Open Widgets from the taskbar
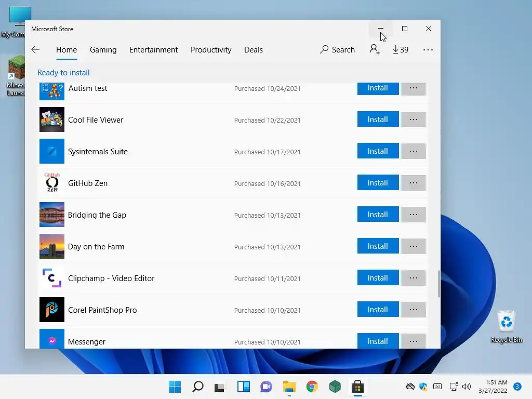532x399 pixels. [x=244, y=387]
